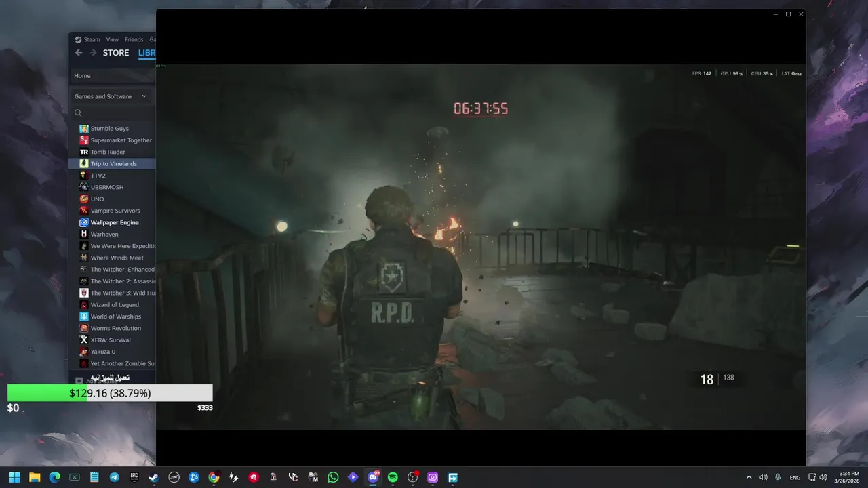Click ENG language indicator in taskbar
The image size is (868, 488).
(x=795, y=478)
